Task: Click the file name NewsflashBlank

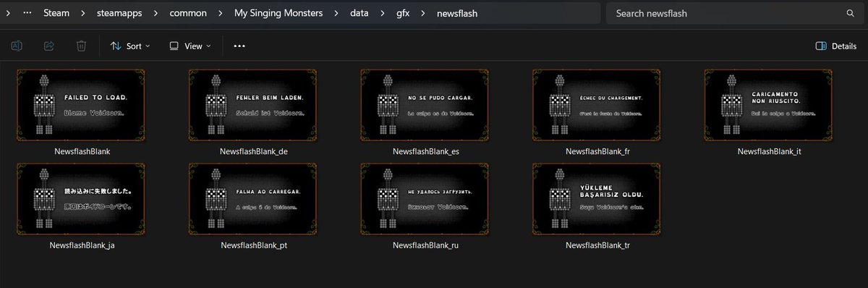Action: (x=82, y=152)
